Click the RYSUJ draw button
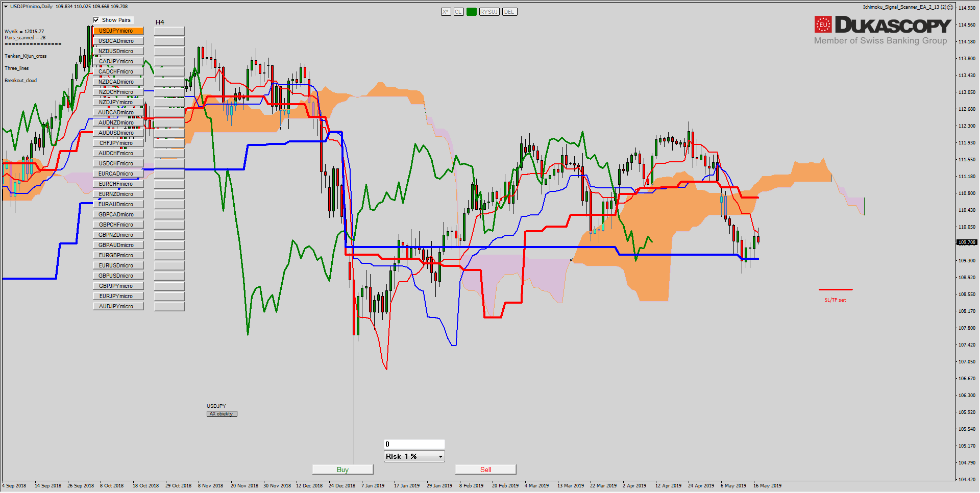This screenshot has height=493, width=980. tap(488, 12)
